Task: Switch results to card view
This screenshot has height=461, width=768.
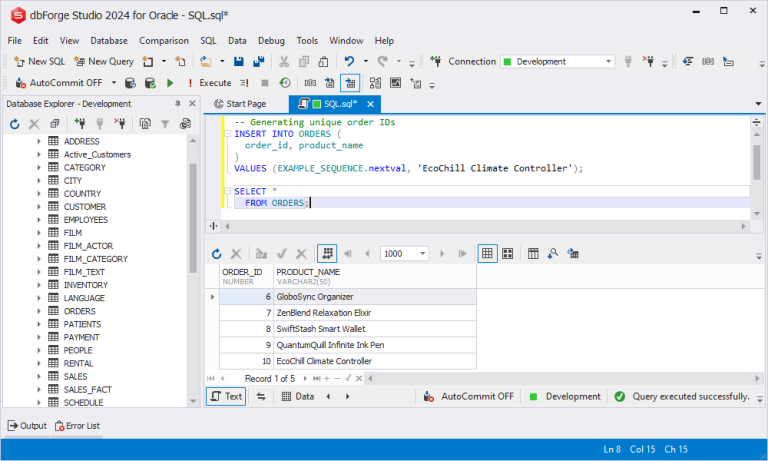Action: 508,254
